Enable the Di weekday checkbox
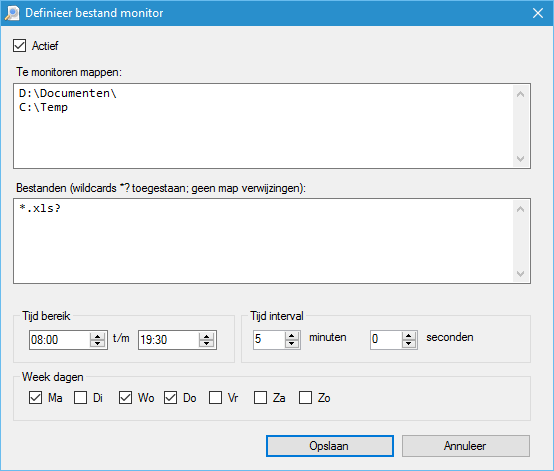The image size is (554, 471). click(81, 398)
